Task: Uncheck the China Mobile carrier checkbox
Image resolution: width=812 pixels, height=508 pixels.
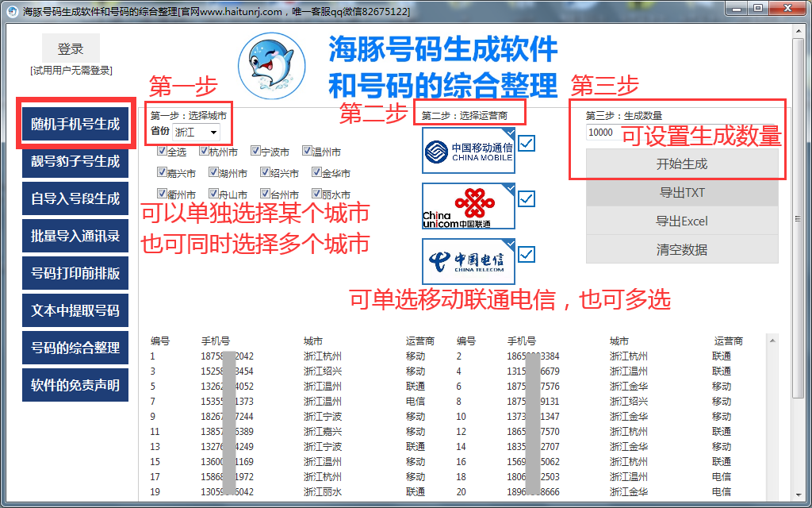Action: point(527,144)
